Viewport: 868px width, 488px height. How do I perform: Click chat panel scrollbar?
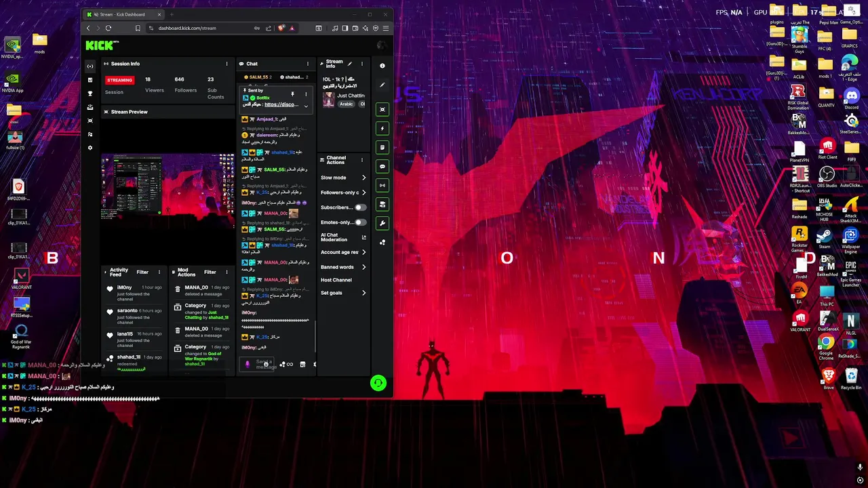(315, 335)
